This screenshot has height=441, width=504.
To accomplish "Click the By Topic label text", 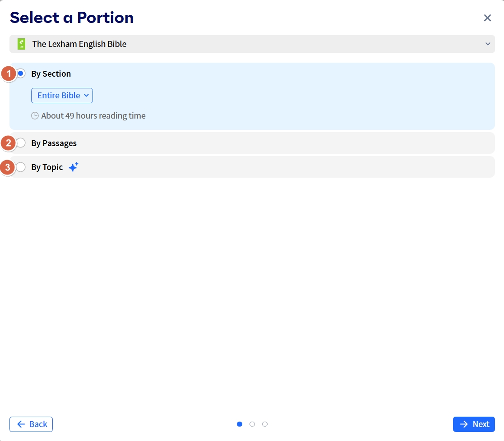I will 47,167.
